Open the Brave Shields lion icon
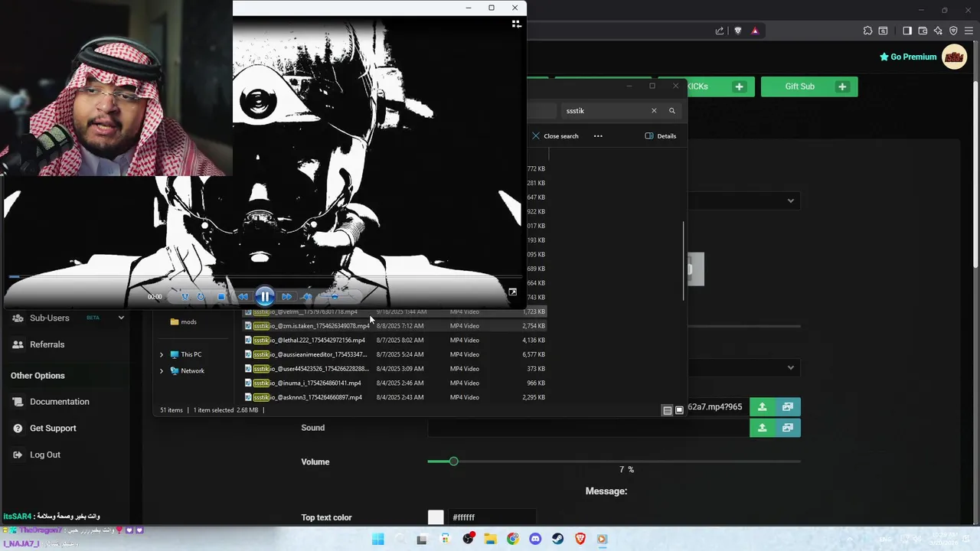This screenshot has width=980, height=551. coord(737,31)
